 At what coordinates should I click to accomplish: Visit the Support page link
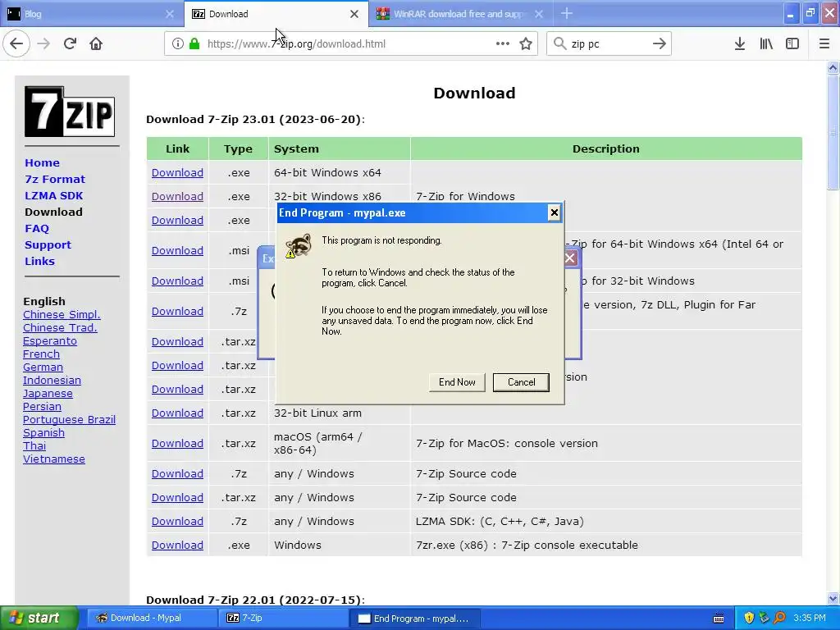pos(48,244)
